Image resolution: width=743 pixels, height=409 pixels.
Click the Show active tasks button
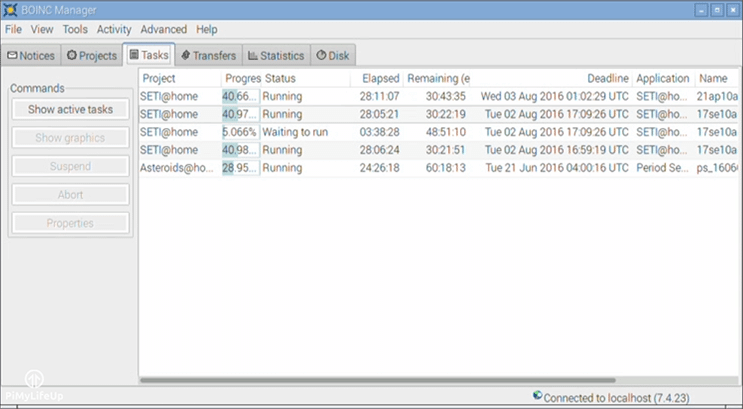71,109
